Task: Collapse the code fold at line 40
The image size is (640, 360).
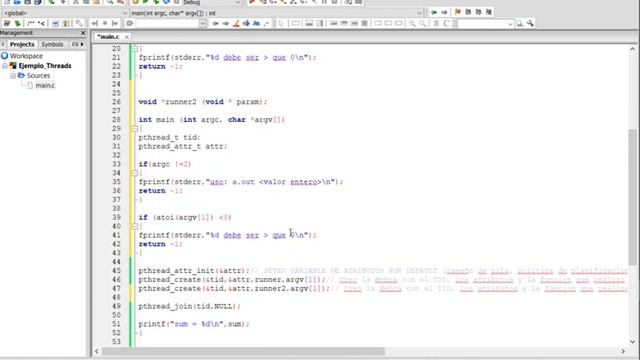Action: click(x=135, y=226)
